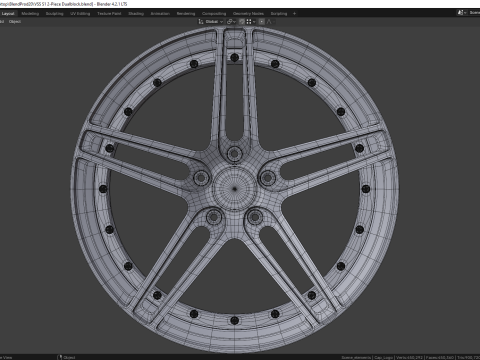Viewport: 480px width, 360px height.
Task: Open the Geometry Nodes workspace tab
Action: (x=248, y=14)
